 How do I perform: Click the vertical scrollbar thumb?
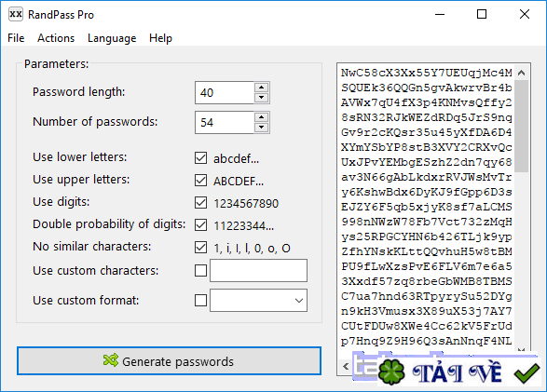tap(521, 126)
